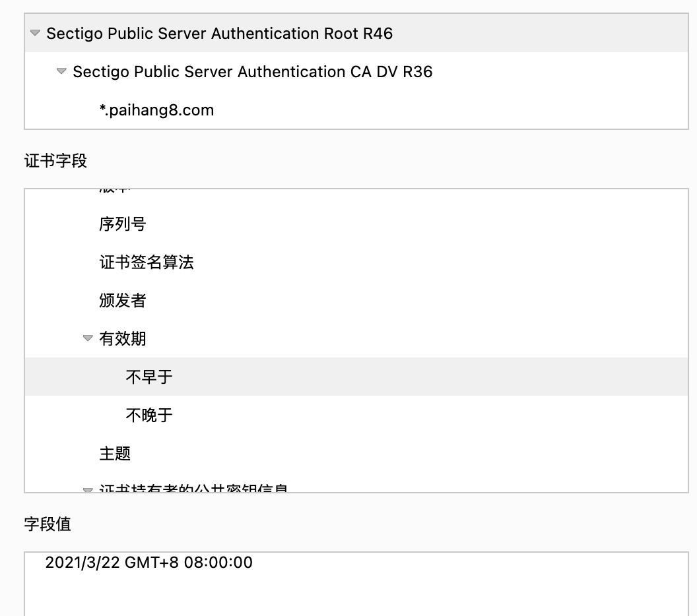Collapse the Sectigo CA DV R36 triangle
This screenshot has height=616, width=697.
[62, 71]
